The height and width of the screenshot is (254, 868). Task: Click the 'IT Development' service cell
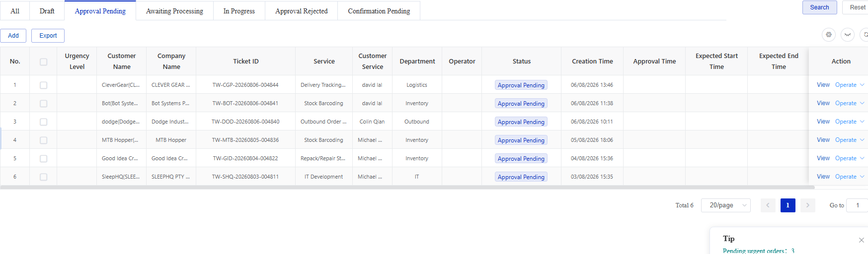(323, 177)
